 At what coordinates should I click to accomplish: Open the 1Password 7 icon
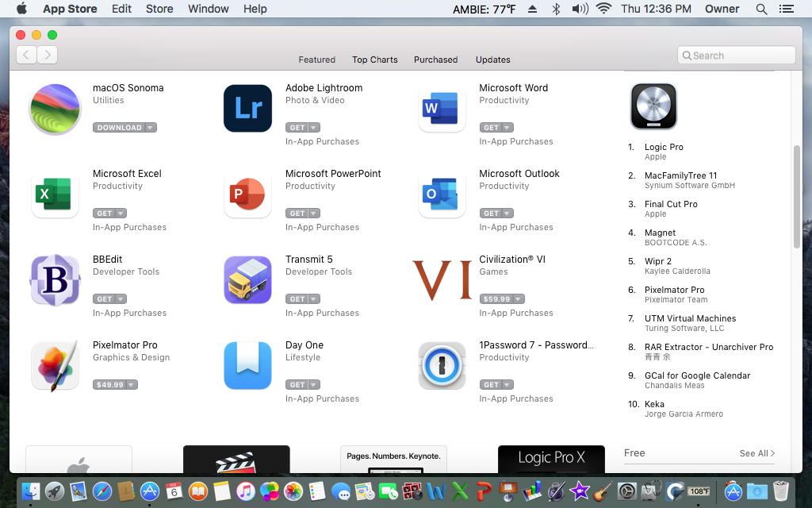(442, 365)
